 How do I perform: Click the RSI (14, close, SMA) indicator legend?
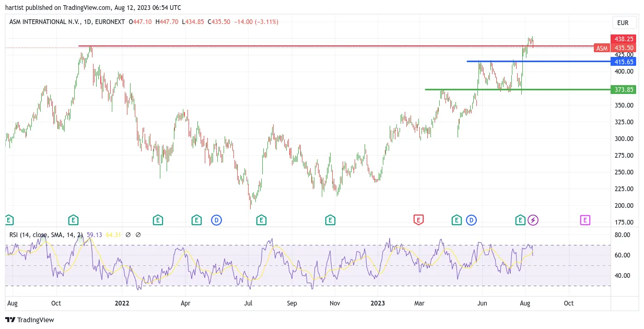[46, 235]
